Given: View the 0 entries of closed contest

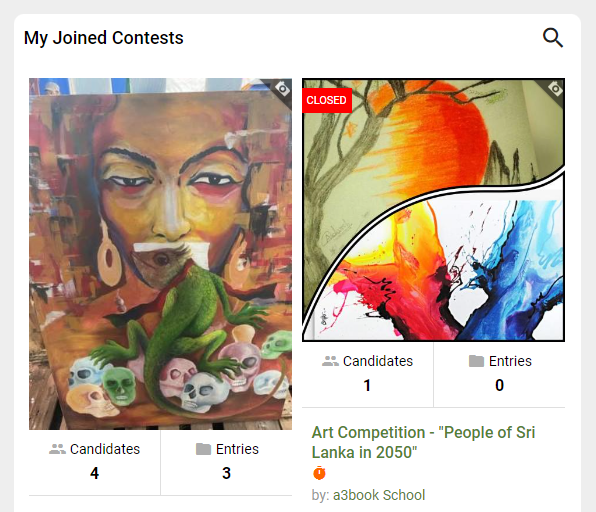Looking at the screenshot, I should pos(499,385).
